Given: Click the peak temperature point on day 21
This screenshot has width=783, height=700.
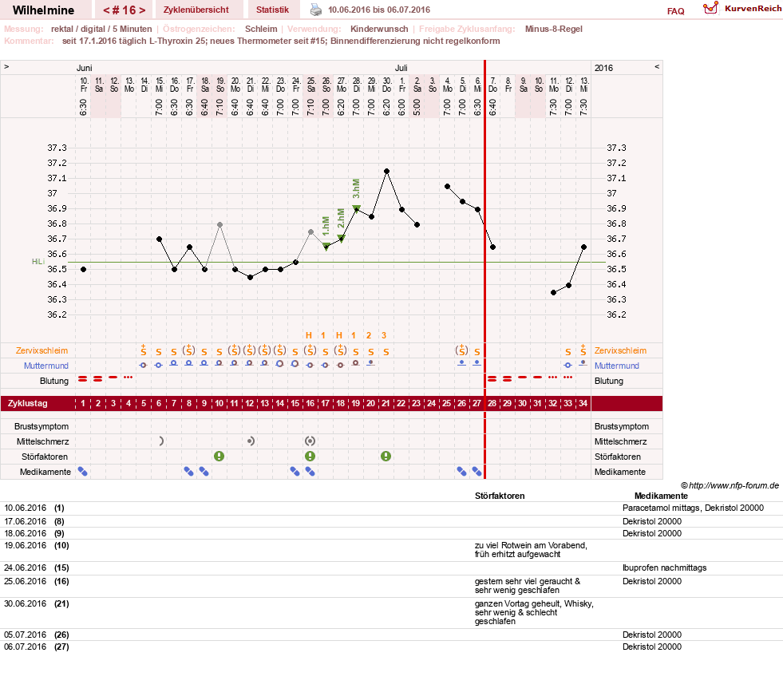Looking at the screenshot, I should point(386,172).
